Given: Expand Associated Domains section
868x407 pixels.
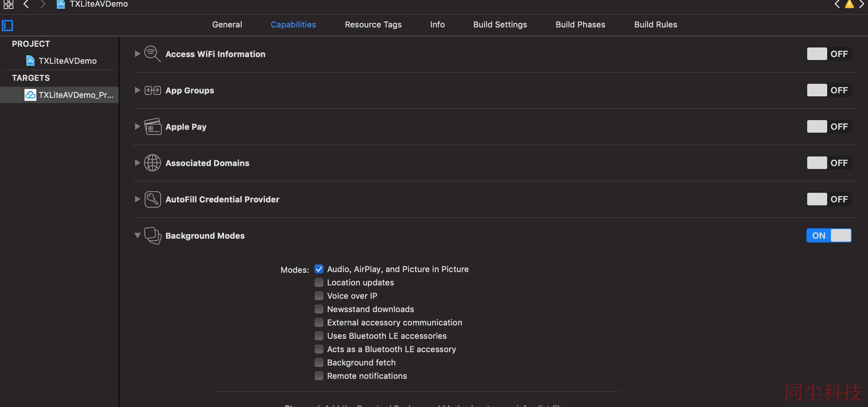Looking at the screenshot, I should (x=137, y=163).
